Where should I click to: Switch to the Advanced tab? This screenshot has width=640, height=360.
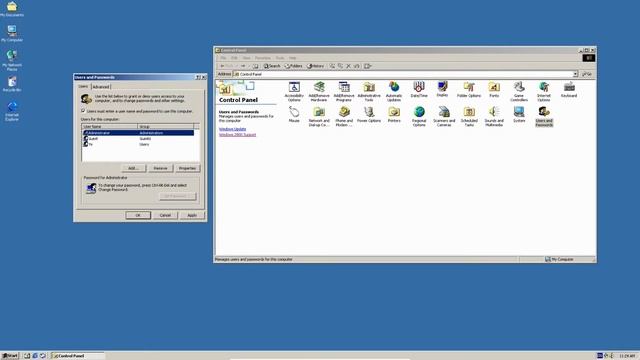coord(101,87)
